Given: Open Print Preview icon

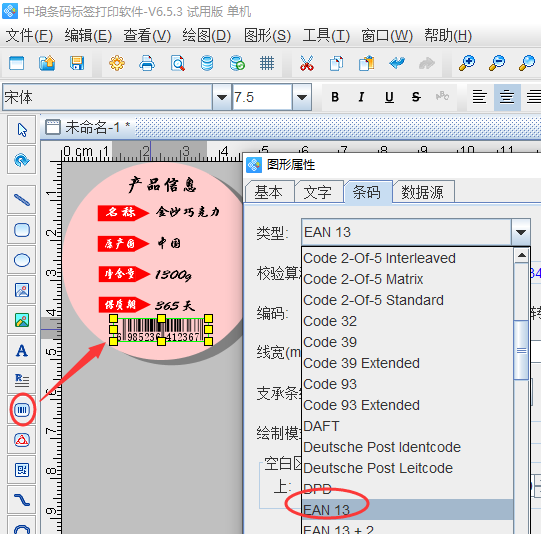Looking at the screenshot, I should 177,63.
